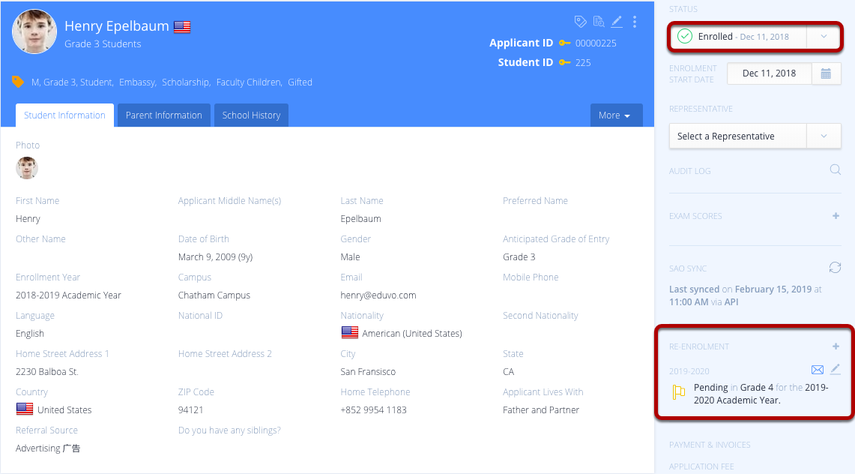Click the pencil edit icon in header
Image resolution: width=855 pixels, height=474 pixels.
616,21
